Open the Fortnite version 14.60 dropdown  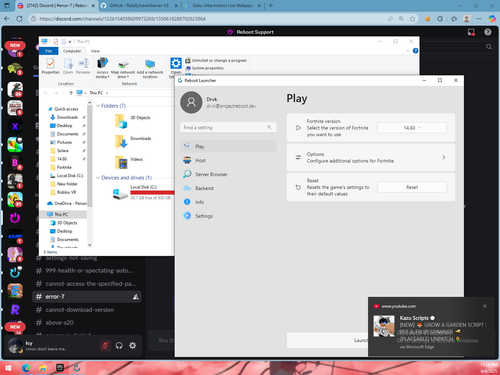point(412,128)
